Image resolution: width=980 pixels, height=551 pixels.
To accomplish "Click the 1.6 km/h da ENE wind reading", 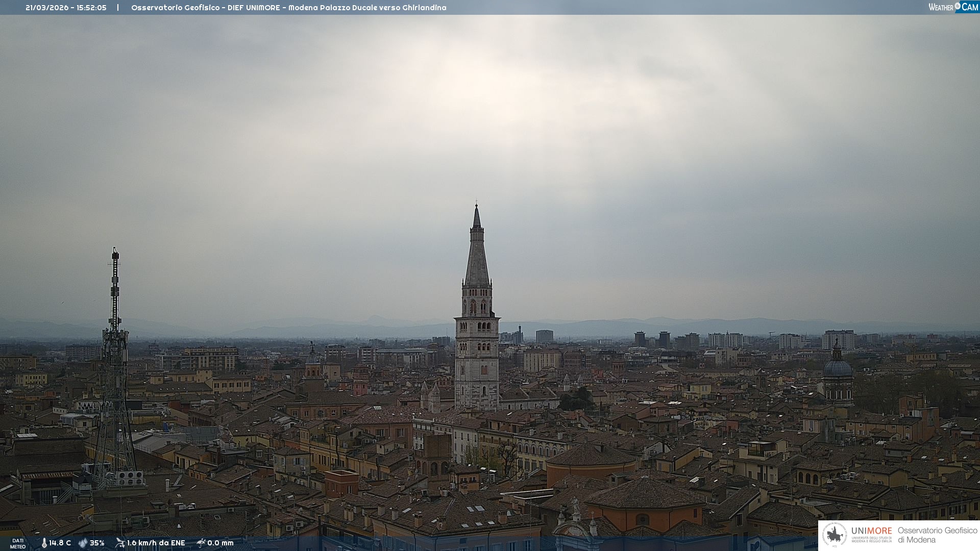I will tap(156, 543).
